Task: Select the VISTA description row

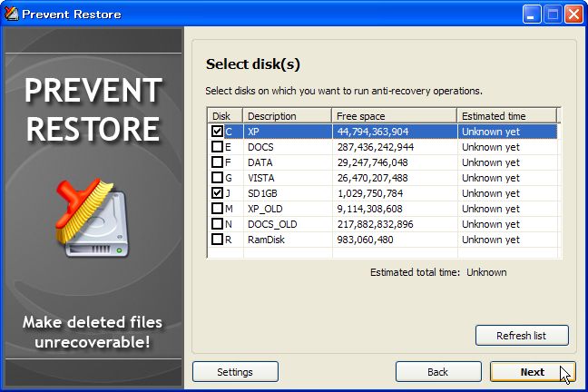Action: pos(288,178)
